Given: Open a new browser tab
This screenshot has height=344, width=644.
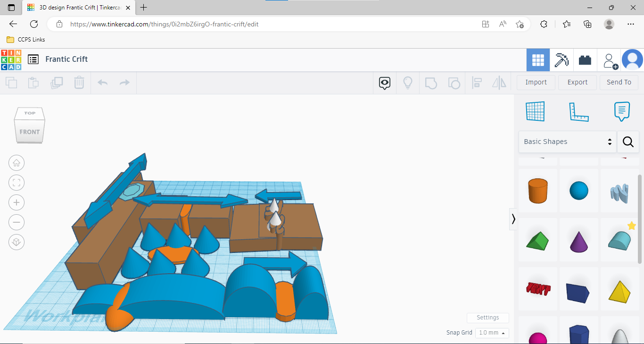Looking at the screenshot, I should (x=144, y=8).
